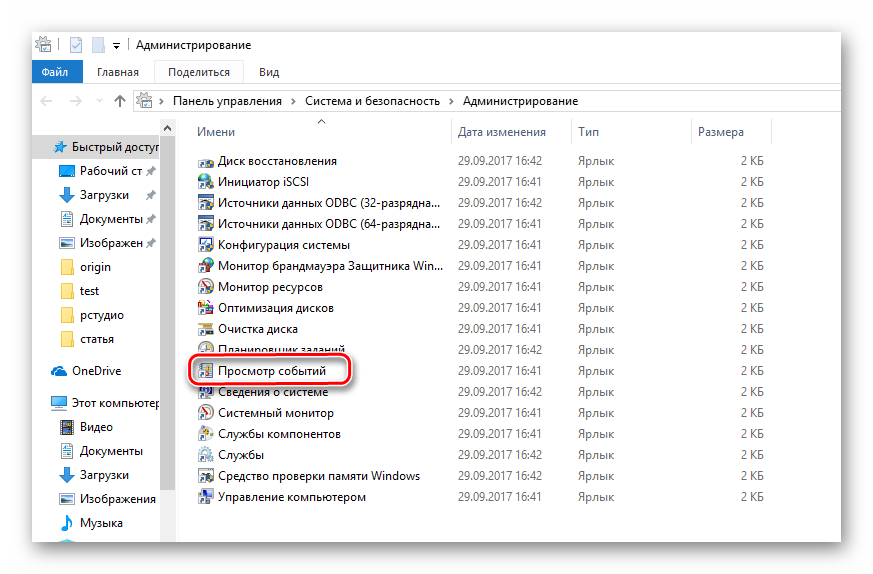The width and height of the screenshot is (873, 574).
Task: Sort files by Имя column header
Action: tap(216, 132)
